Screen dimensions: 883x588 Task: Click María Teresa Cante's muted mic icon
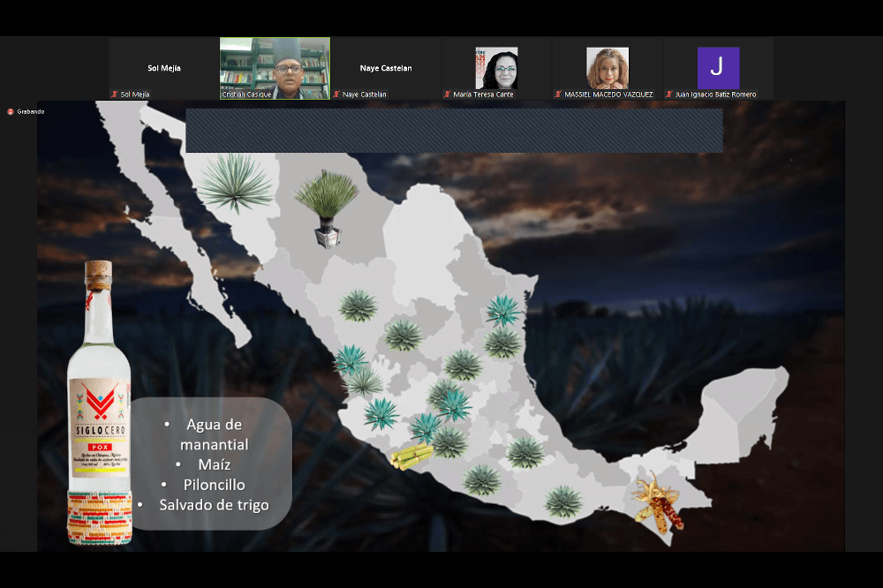[448, 94]
